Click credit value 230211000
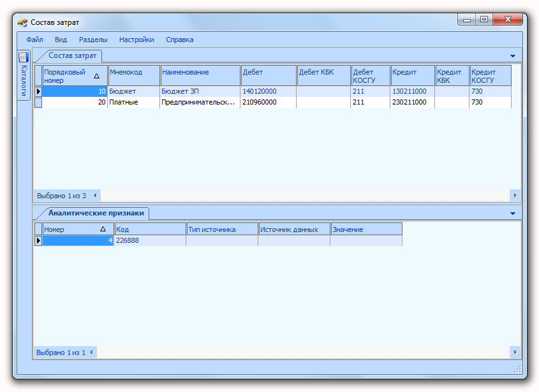The image size is (539, 392). 413,103
